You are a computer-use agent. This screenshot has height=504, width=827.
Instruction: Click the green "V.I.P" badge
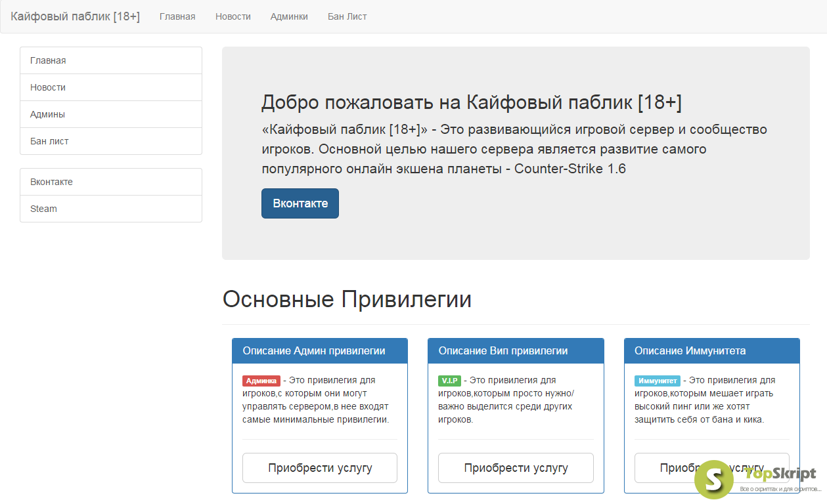[x=449, y=381]
